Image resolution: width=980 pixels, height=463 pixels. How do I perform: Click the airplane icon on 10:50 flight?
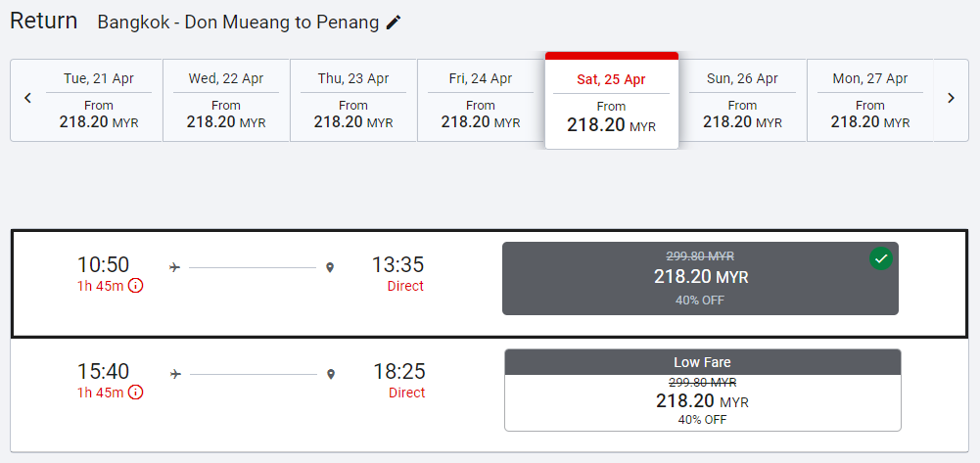(x=175, y=267)
